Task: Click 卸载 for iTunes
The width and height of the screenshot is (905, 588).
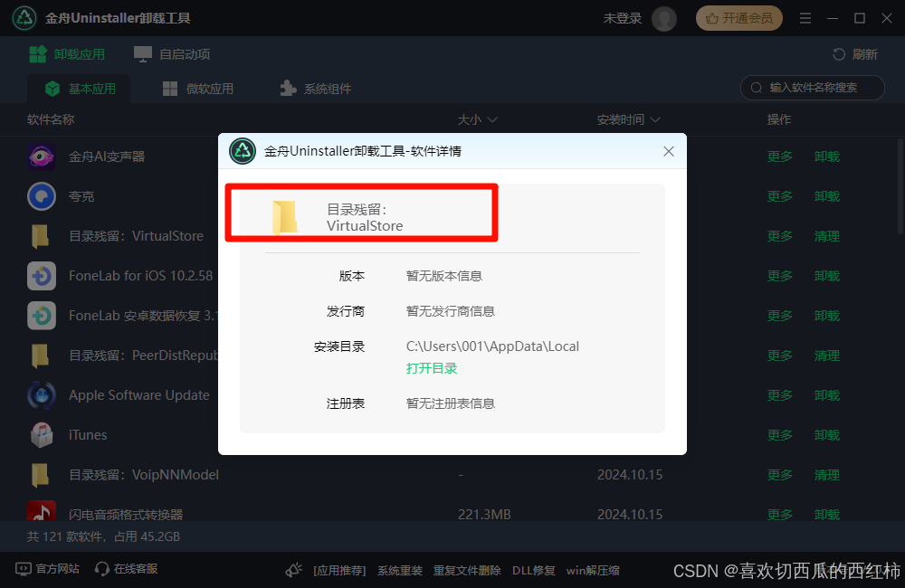Action: (826, 435)
